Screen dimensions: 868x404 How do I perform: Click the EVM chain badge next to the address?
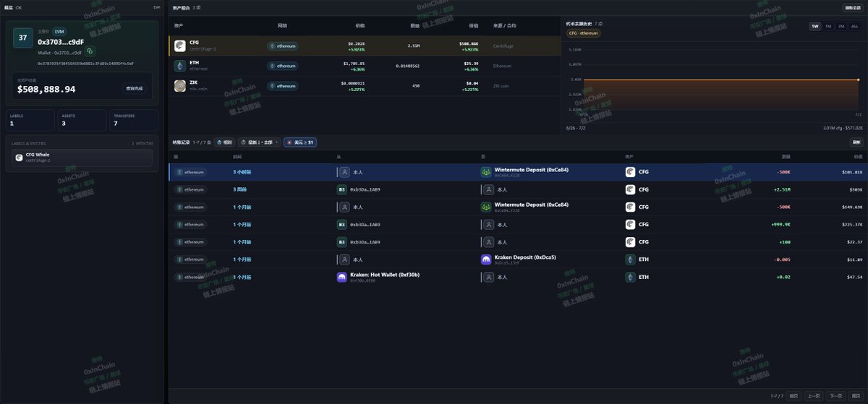[59, 32]
